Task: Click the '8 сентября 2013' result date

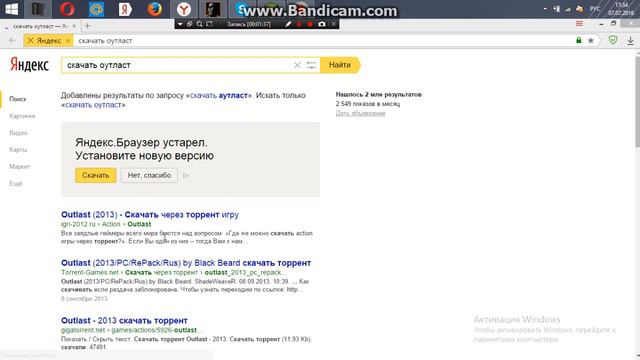Action: pos(84,299)
